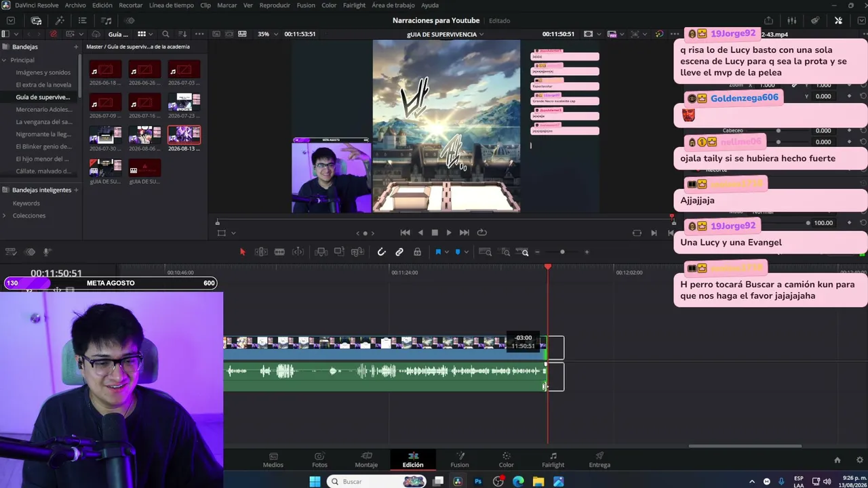Switch to the Entrega page
Viewport: 868px width, 488px height.
(x=599, y=460)
